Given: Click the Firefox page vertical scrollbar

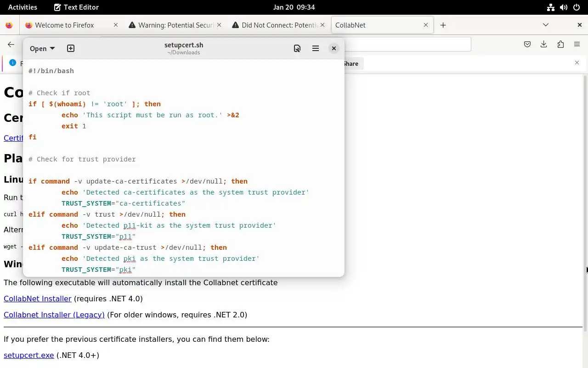Looking at the screenshot, I should pyautogui.click(x=585, y=202).
